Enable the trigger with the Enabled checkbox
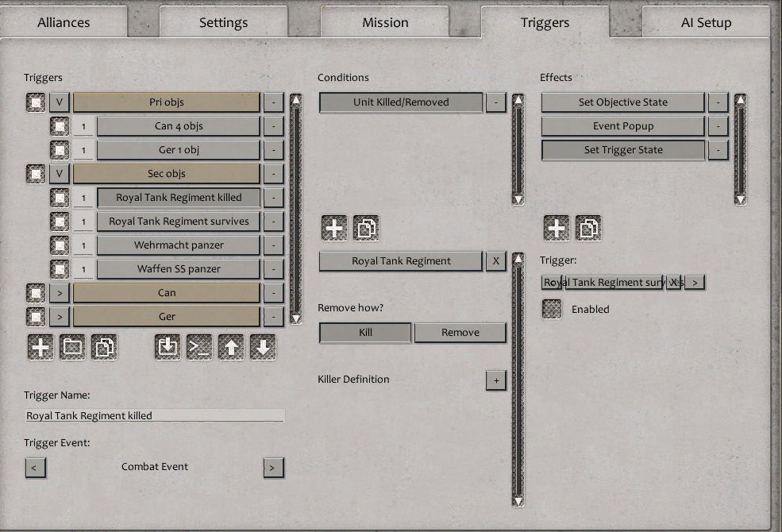782x532 pixels. (x=551, y=310)
